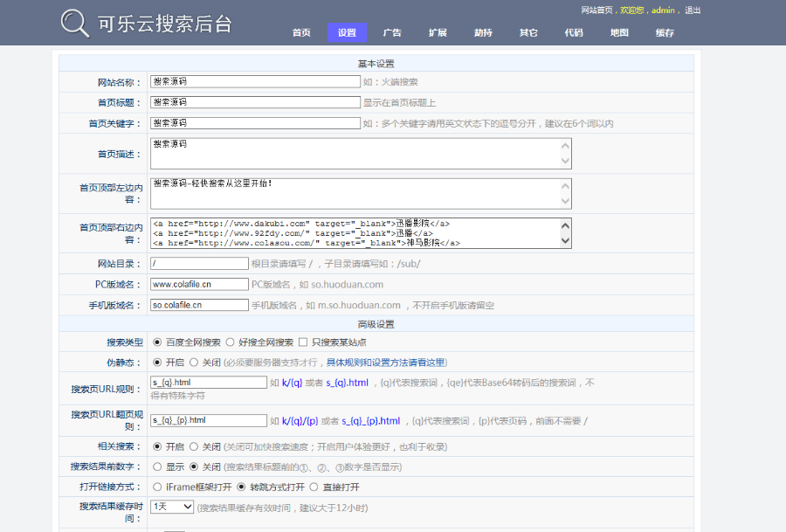Select 好搜全网搜索 radio button

coord(231,342)
